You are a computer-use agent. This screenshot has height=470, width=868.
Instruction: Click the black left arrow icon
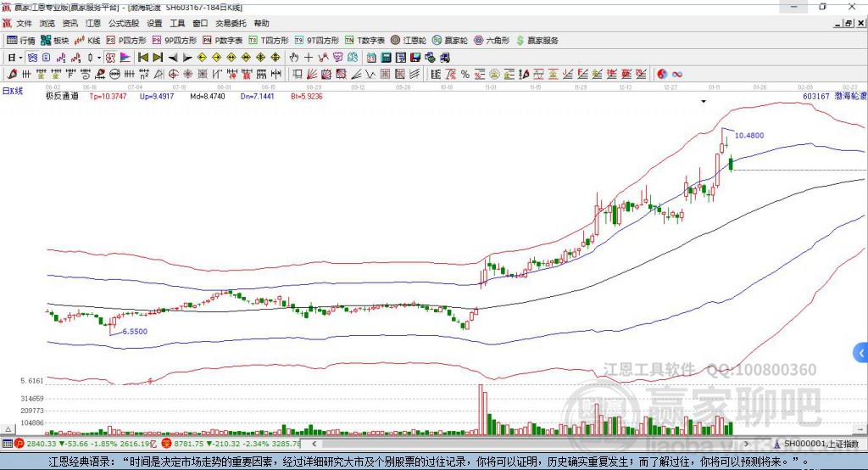pyautogui.click(x=173, y=58)
